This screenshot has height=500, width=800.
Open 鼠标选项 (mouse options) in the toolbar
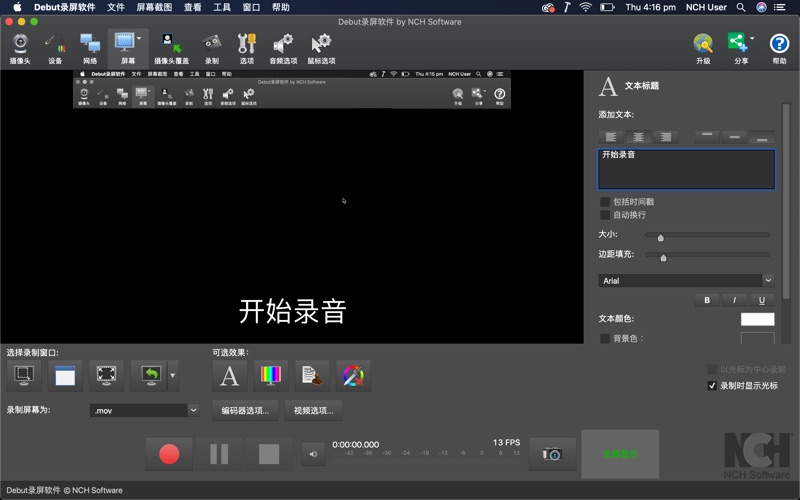coord(321,47)
